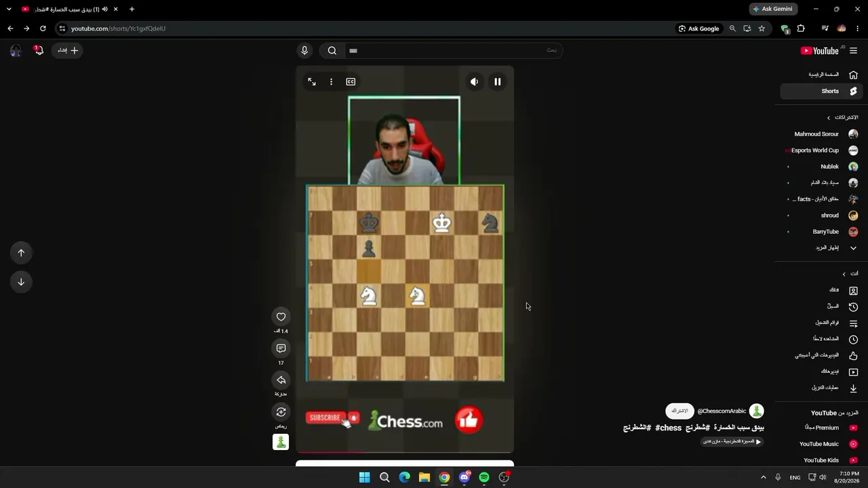Open Playlists in the sidebar
Viewport: 868px width, 488px height.
(820, 323)
